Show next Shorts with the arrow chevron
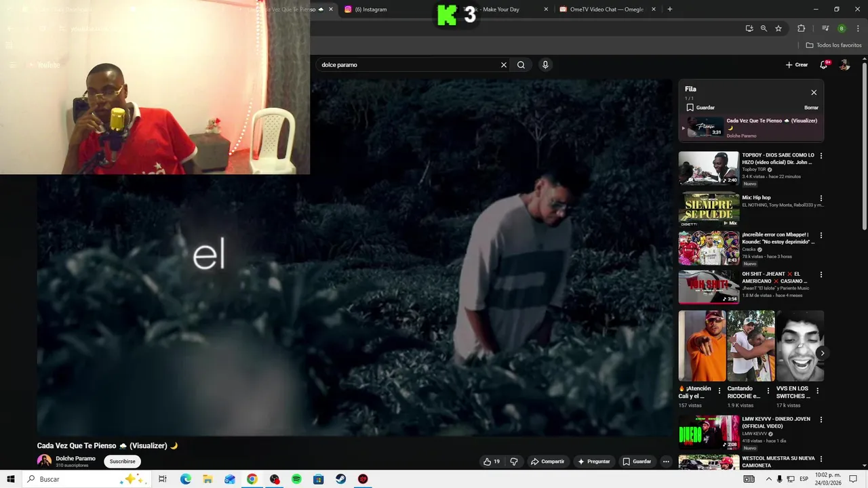Image resolution: width=868 pixels, height=488 pixels. point(822,353)
